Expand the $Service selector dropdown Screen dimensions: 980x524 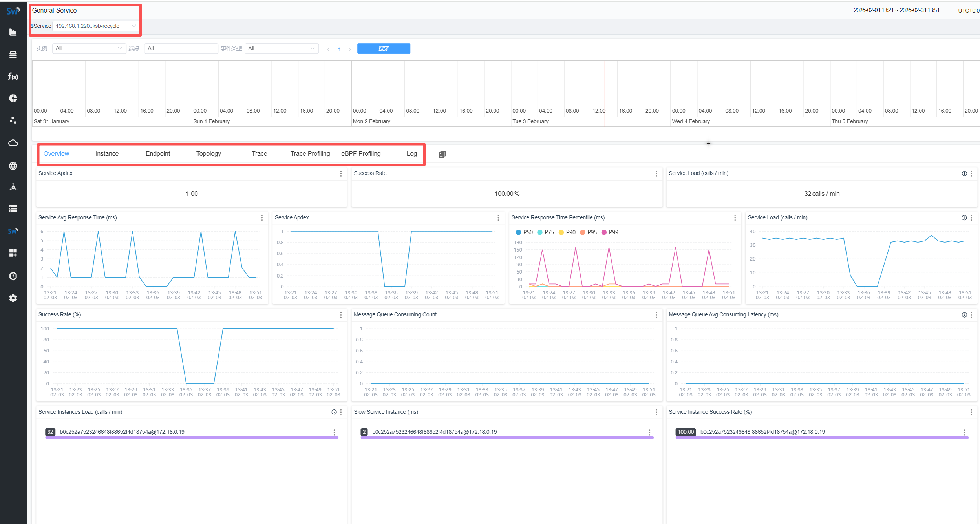point(95,26)
